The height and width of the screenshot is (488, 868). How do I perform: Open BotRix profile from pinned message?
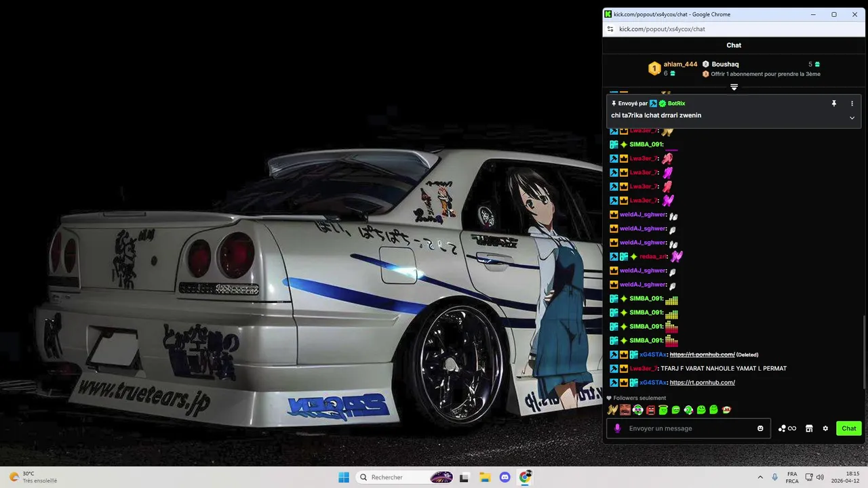click(676, 104)
